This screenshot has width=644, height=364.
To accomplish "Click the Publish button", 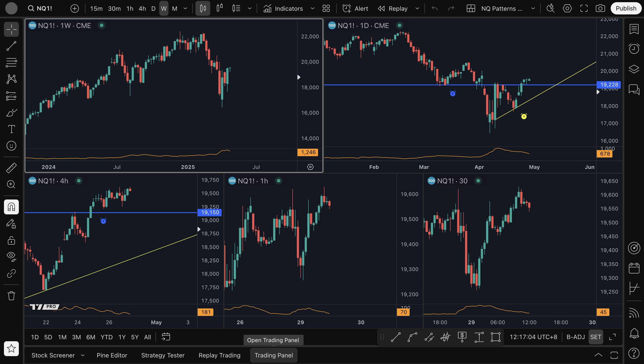I will (x=626, y=9).
